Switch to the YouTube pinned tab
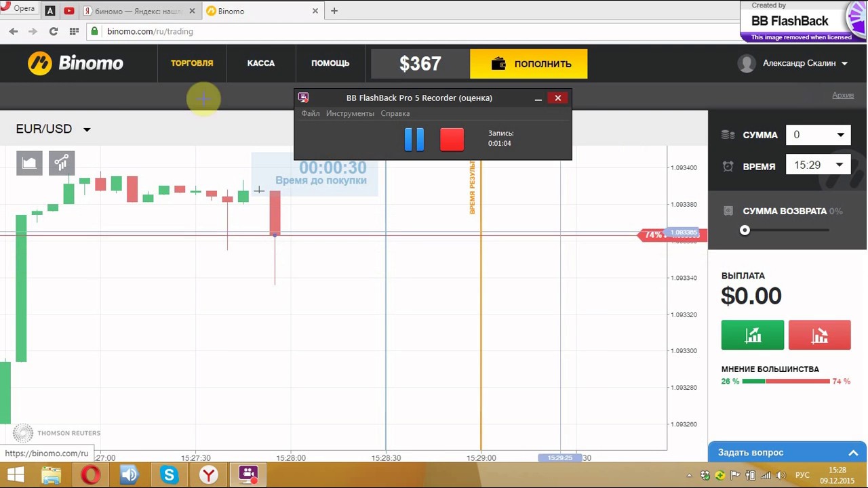The image size is (868, 488). pyautogui.click(x=68, y=11)
